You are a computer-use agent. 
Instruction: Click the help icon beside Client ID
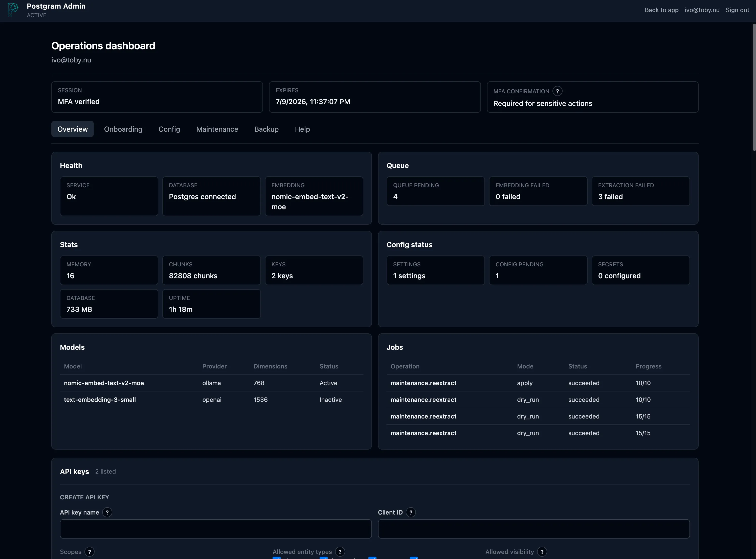pyautogui.click(x=411, y=512)
